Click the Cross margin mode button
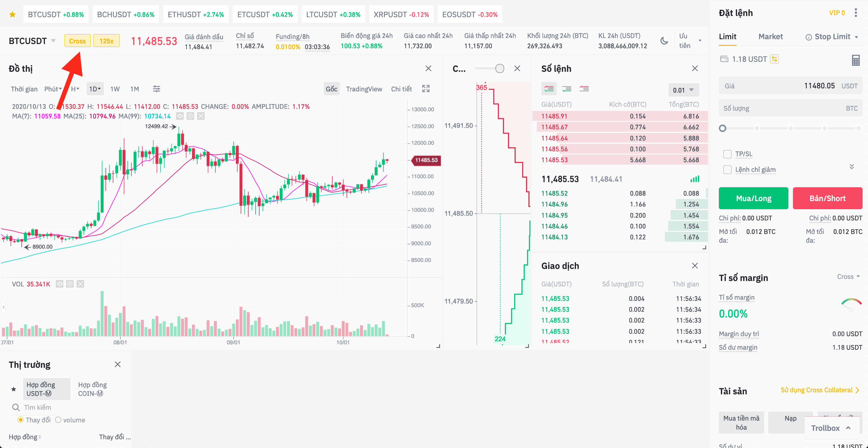The image size is (868, 448). click(77, 41)
